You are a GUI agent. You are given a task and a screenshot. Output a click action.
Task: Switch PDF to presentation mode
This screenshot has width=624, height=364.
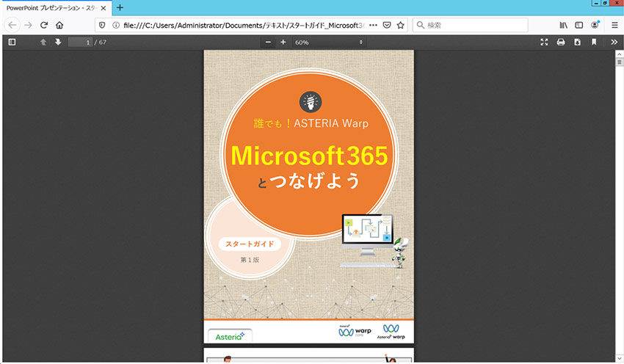pos(544,42)
